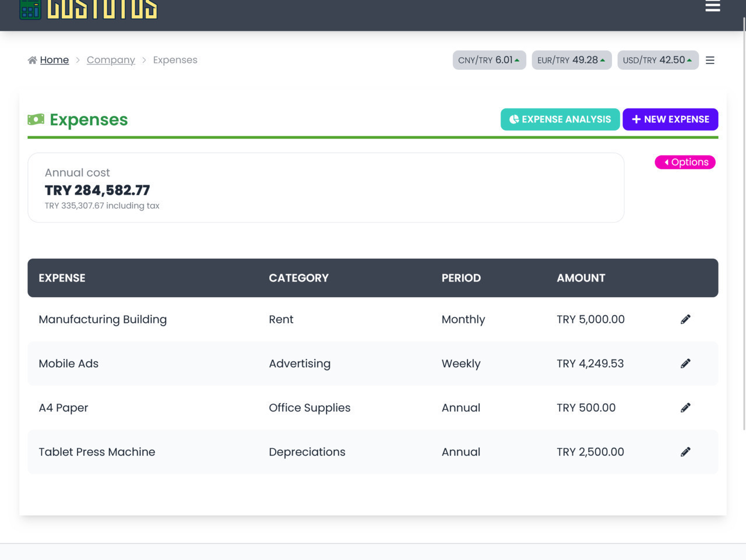Open the USD/TRY exchange rate badge
This screenshot has height=560, width=746.
(657, 60)
